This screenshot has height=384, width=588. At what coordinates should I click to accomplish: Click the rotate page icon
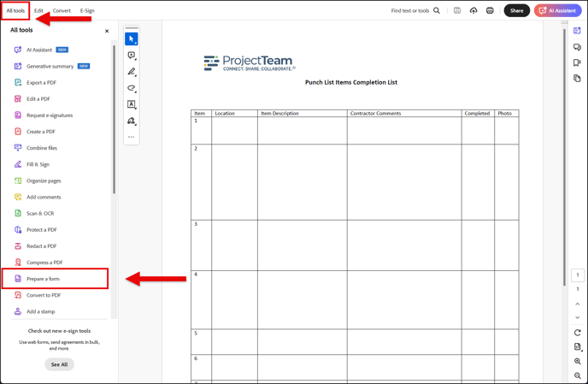tap(578, 333)
